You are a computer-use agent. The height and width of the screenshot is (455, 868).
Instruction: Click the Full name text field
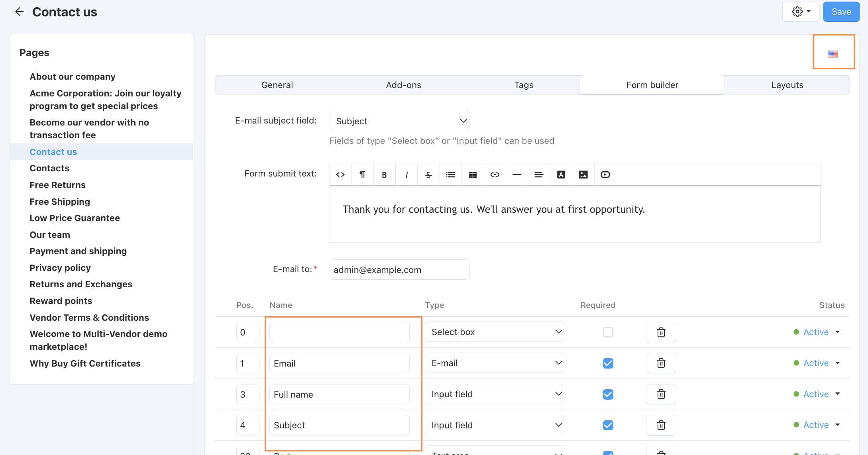[x=340, y=394]
